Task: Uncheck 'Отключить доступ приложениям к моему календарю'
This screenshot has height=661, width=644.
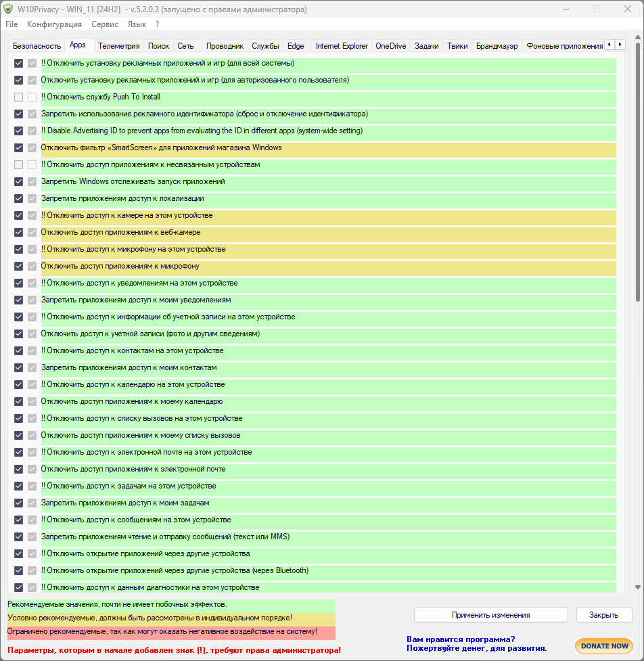Action: (18, 401)
